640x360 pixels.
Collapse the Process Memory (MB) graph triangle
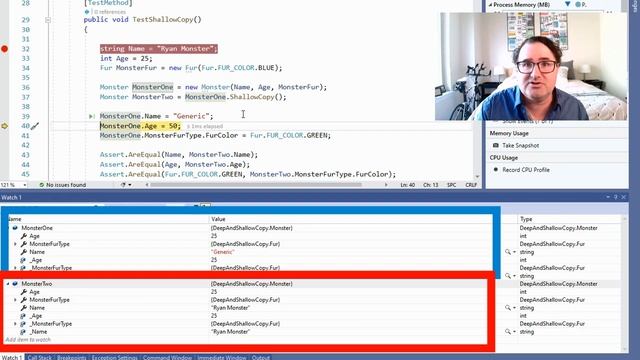[490, 5]
